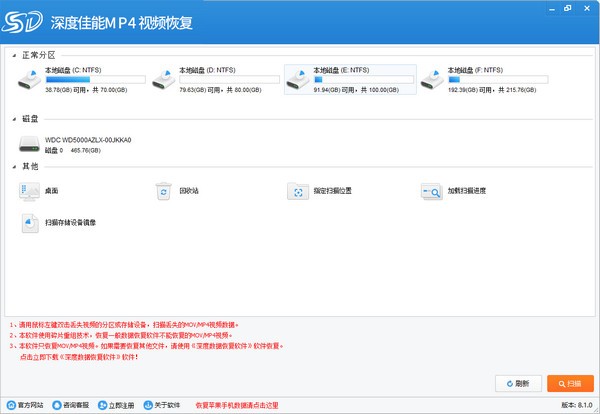Click the 其他 section heading

click(30, 166)
